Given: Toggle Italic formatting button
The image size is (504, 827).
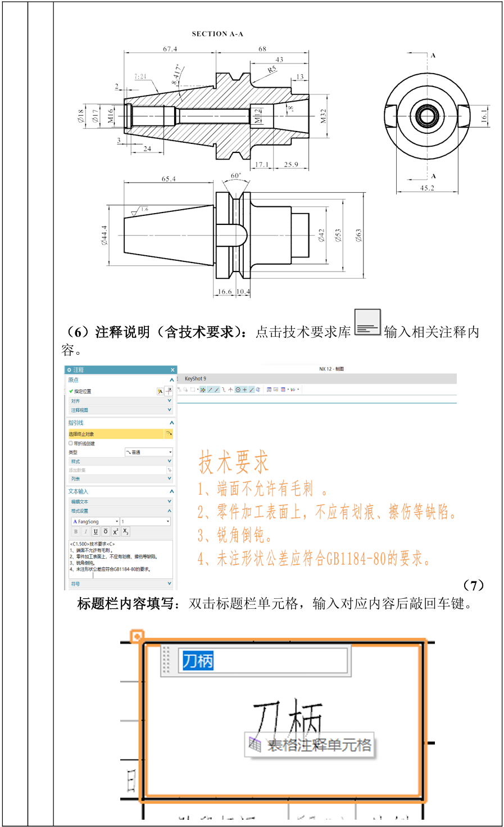Looking at the screenshot, I should point(85,531).
